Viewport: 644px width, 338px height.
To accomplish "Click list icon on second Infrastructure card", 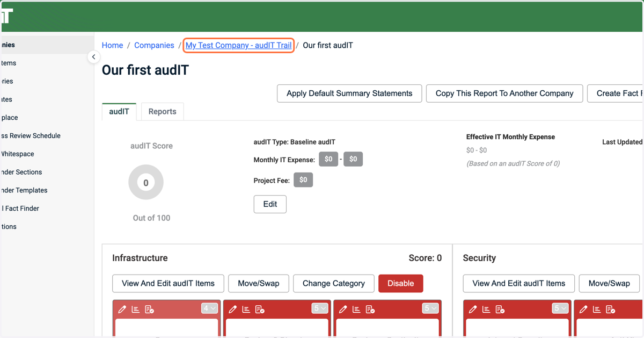I will [246, 309].
